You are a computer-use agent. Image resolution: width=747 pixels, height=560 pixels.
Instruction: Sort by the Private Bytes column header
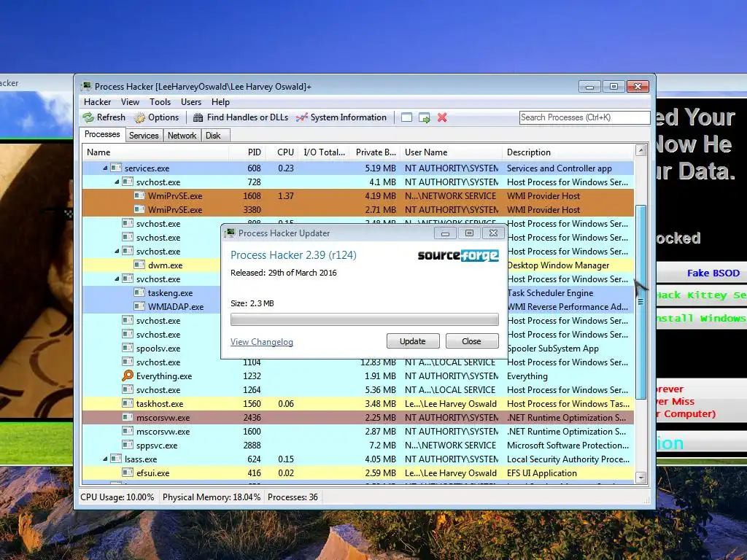375,152
